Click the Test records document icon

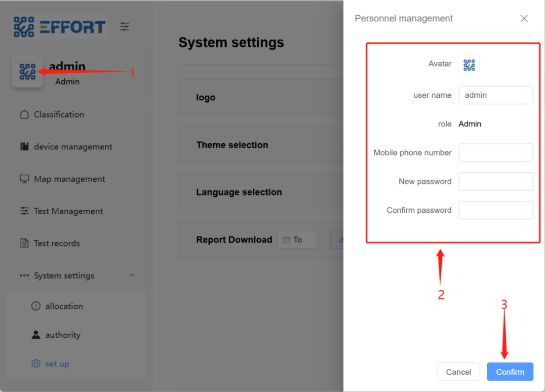(x=24, y=243)
